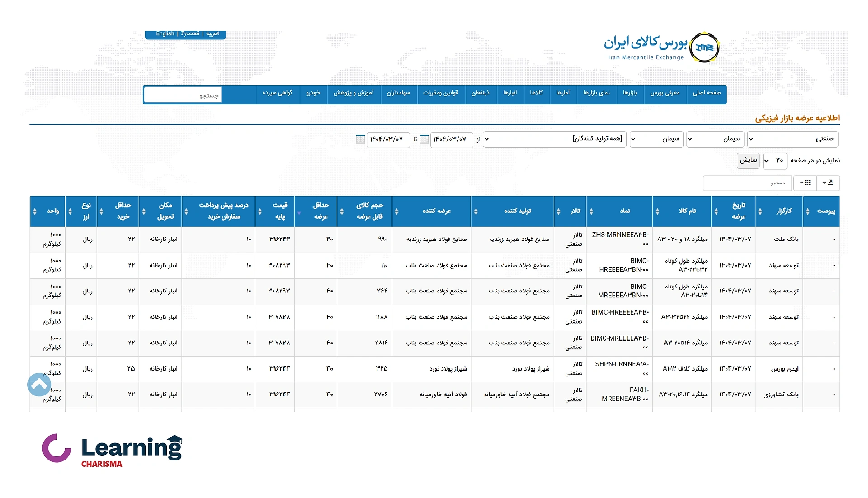Sort table by نوع ارز column arrows
The height and width of the screenshot is (498, 868).
(70, 211)
